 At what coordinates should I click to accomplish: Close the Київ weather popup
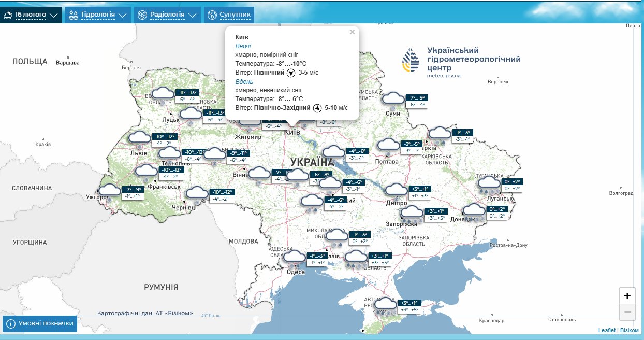pos(352,32)
